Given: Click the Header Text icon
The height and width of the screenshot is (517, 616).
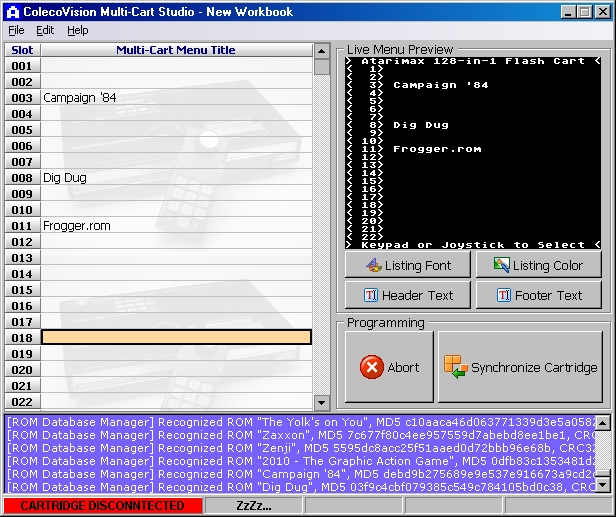Looking at the screenshot, I should (370, 296).
